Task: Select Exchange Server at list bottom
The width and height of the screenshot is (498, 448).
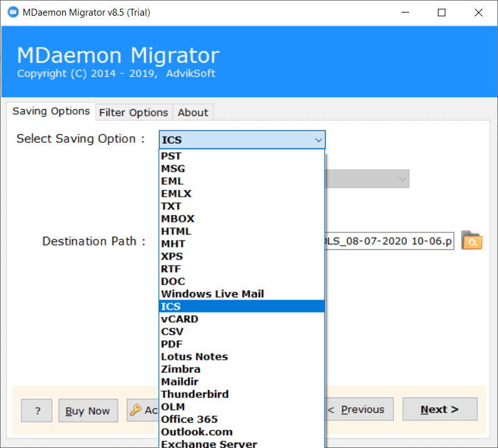Action: pyautogui.click(x=242, y=443)
